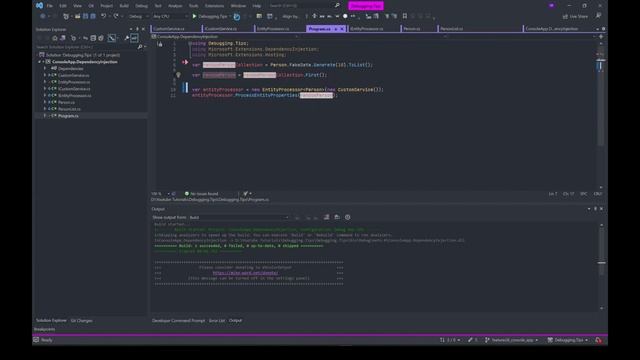Image resolution: width=640 pixels, height=360 pixels.
Task: Click the Save All toolbar icon
Action: [93, 16]
